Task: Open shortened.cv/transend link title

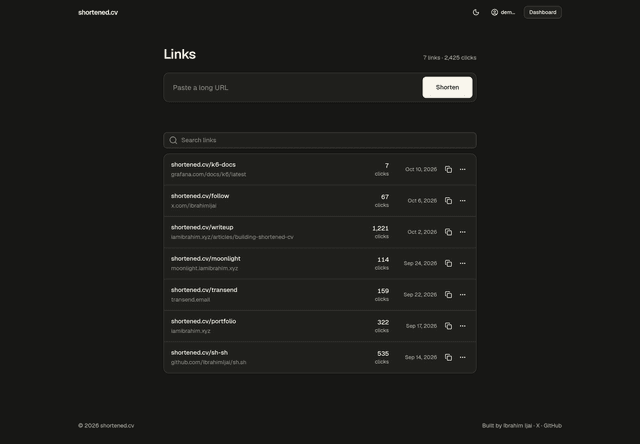Action: (204, 290)
